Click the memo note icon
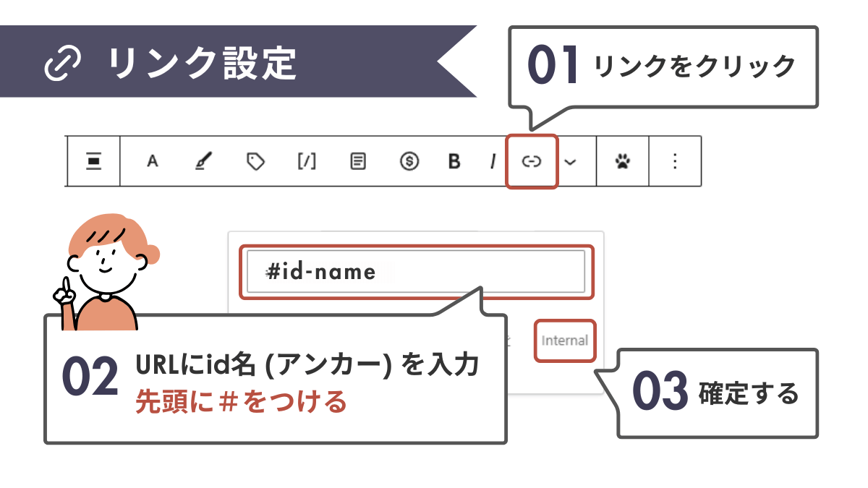This screenshot has width=868, height=488. point(358,162)
